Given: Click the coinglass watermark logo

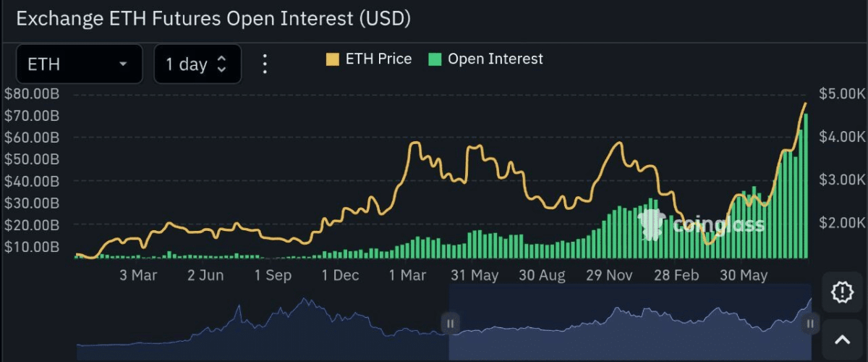Looking at the screenshot, I should [700, 224].
